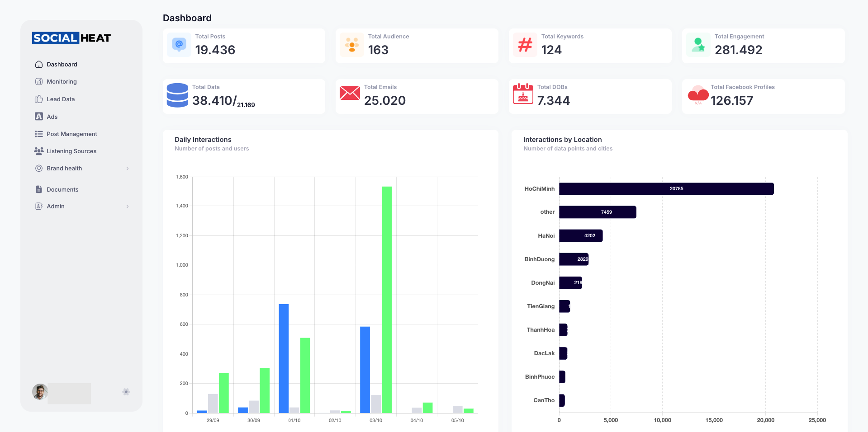Screen dimensions: 868x432
Task: Click the SOCIAL HEAT logo
Action: 71,38
